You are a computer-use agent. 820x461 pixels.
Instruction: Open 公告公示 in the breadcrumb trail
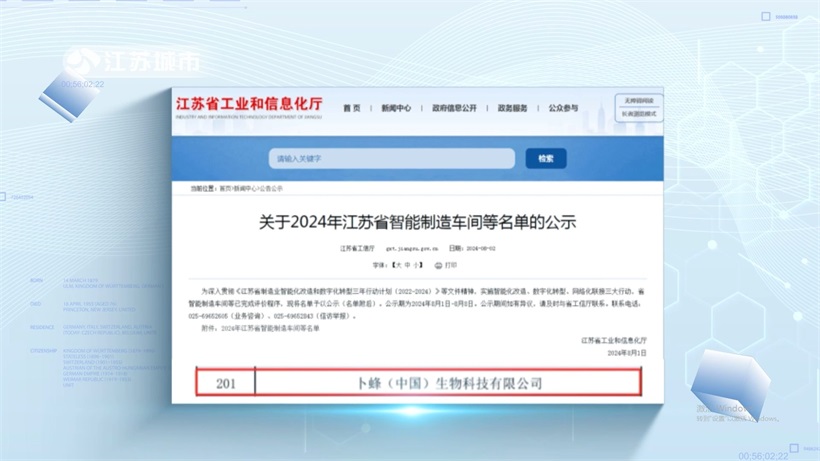tap(271, 189)
